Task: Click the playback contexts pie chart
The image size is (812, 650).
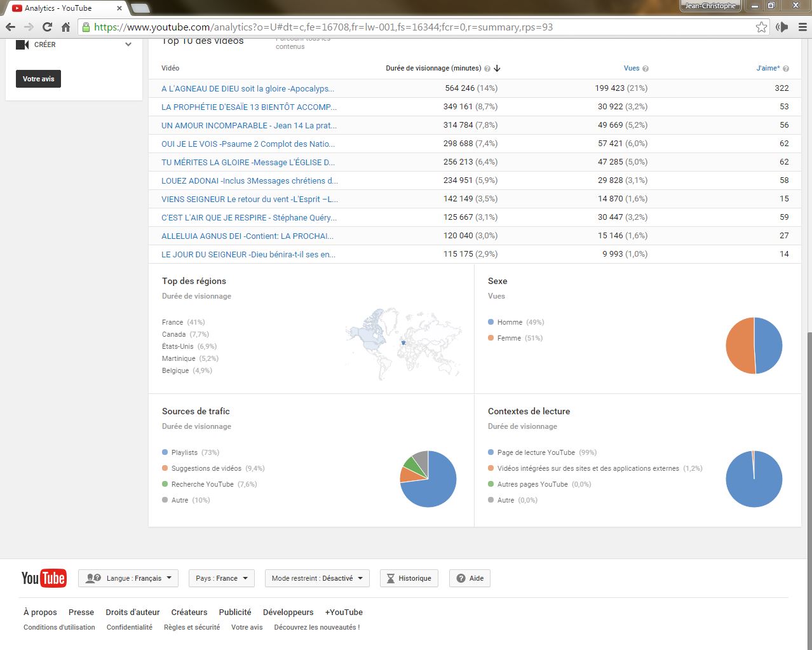Action: tap(754, 479)
